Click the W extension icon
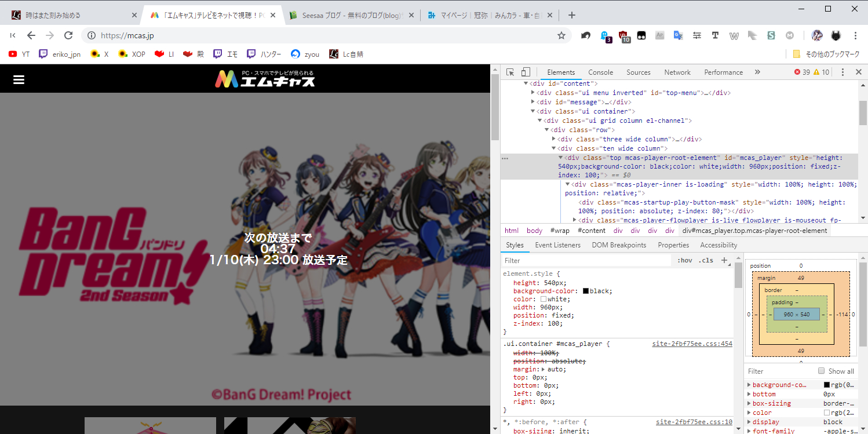868x434 pixels. pos(734,35)
